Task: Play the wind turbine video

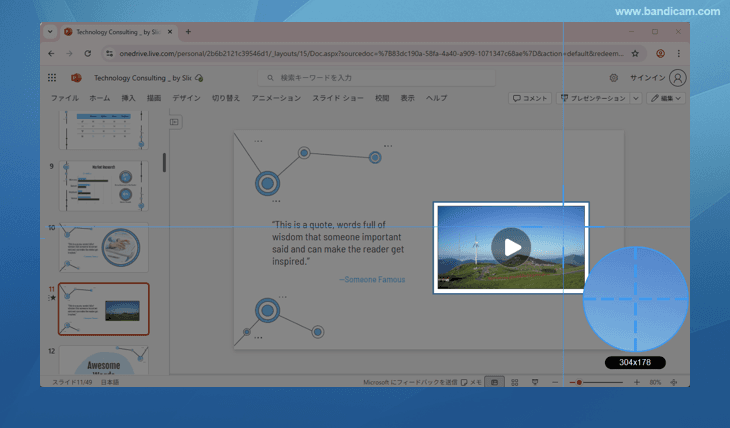Action: (511, 247)
